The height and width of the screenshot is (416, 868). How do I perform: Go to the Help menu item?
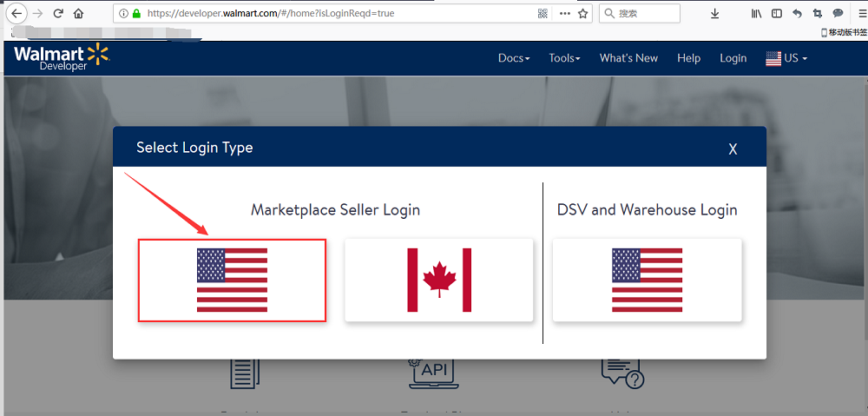(x=688, y=58)
